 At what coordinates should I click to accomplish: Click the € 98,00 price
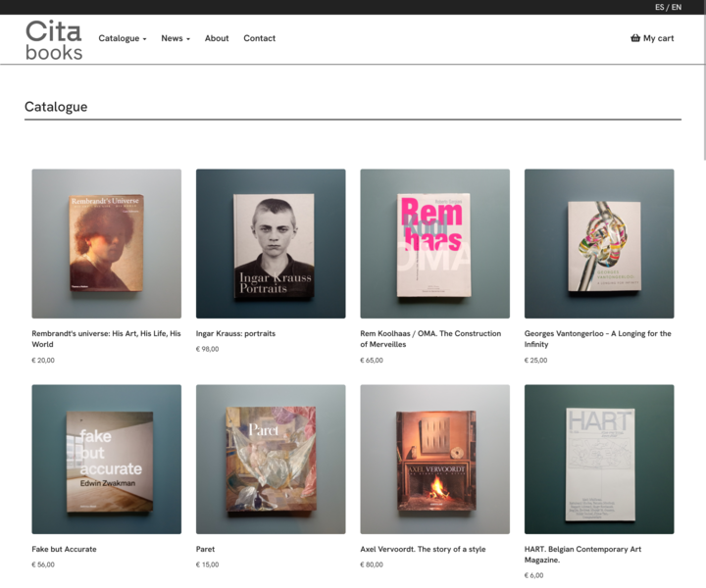[207, 349]
